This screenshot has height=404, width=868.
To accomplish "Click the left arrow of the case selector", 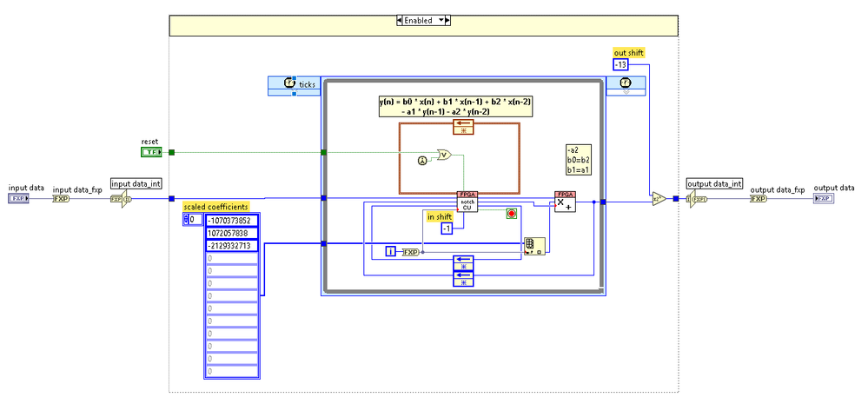I will (x=400, y=20).
